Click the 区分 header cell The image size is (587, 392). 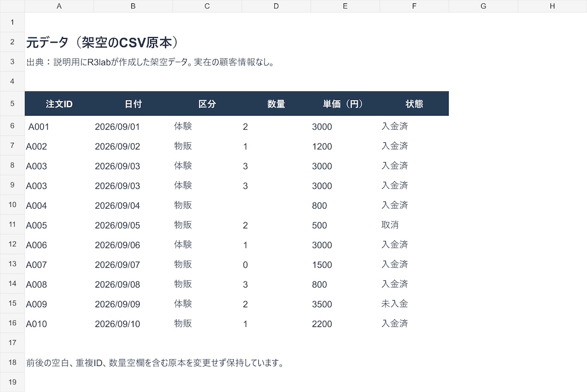[207, 103]
